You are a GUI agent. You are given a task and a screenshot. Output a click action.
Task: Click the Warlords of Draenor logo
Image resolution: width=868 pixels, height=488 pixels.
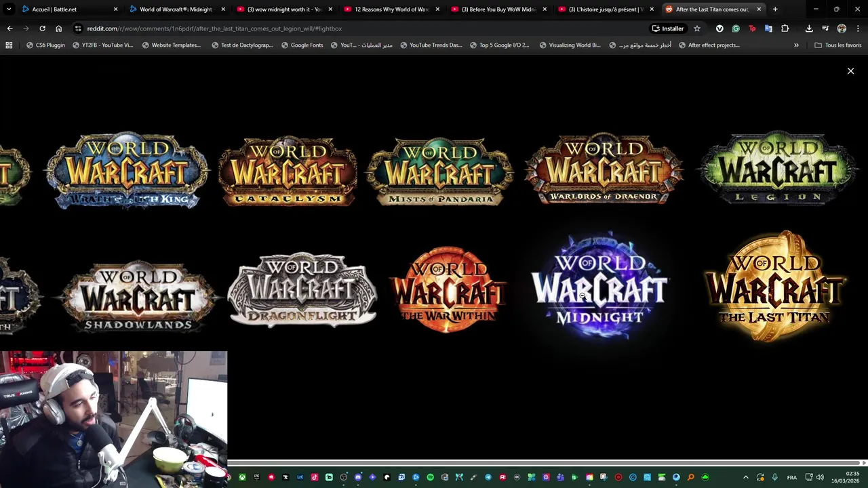tap(603, 169)
